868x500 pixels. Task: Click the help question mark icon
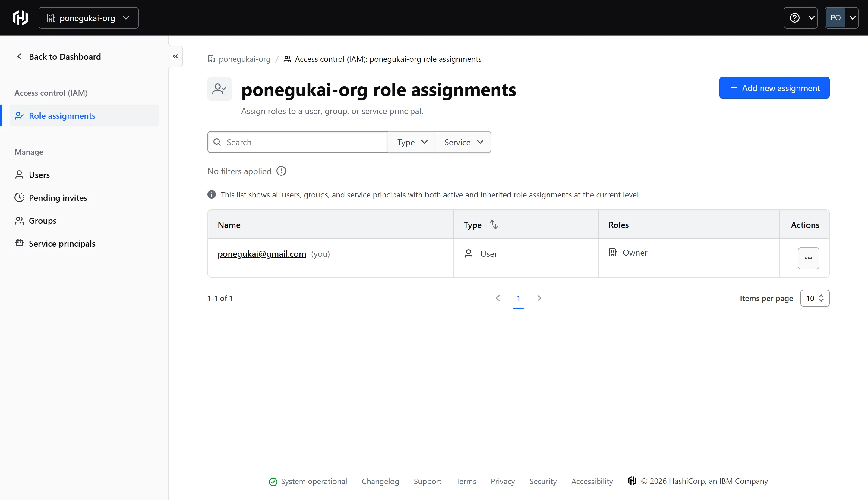pos(794,18)
